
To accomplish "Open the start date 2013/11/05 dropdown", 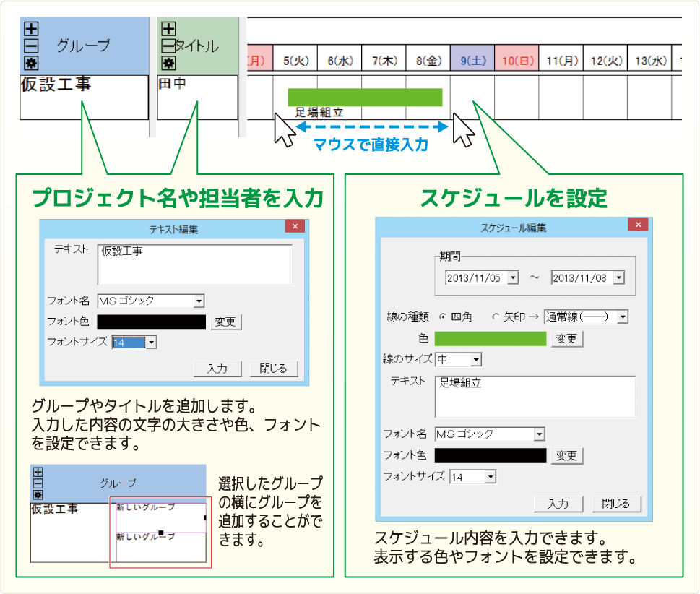I will (x=514, y=277).
